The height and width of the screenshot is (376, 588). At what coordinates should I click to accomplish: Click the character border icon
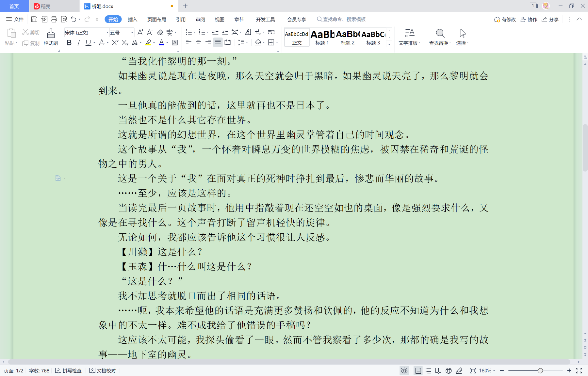point(175,42)
